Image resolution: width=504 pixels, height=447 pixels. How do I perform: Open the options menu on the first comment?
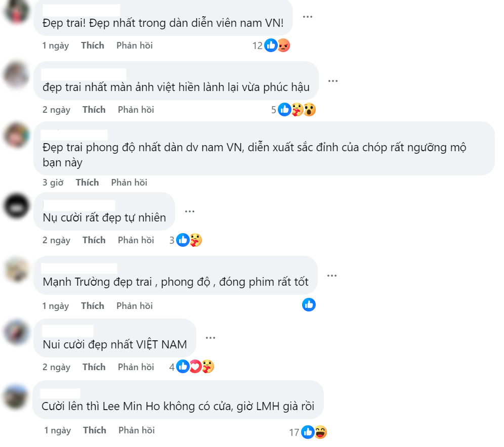308,17
